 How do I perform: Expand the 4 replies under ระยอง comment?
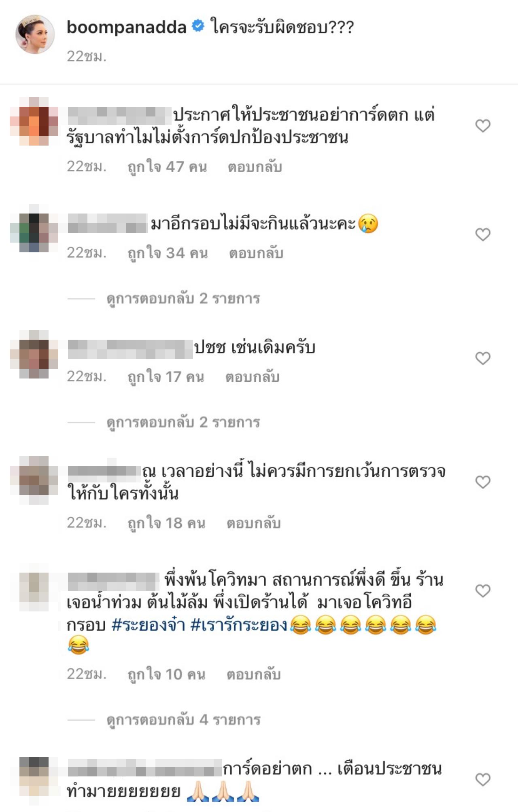pyautogui.click(x=184, y=720)
